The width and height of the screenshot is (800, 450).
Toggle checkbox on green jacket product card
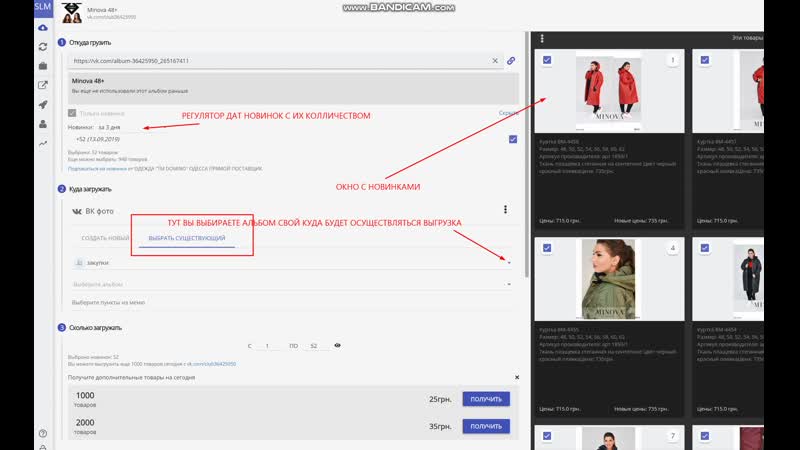[x=547, y=248]
